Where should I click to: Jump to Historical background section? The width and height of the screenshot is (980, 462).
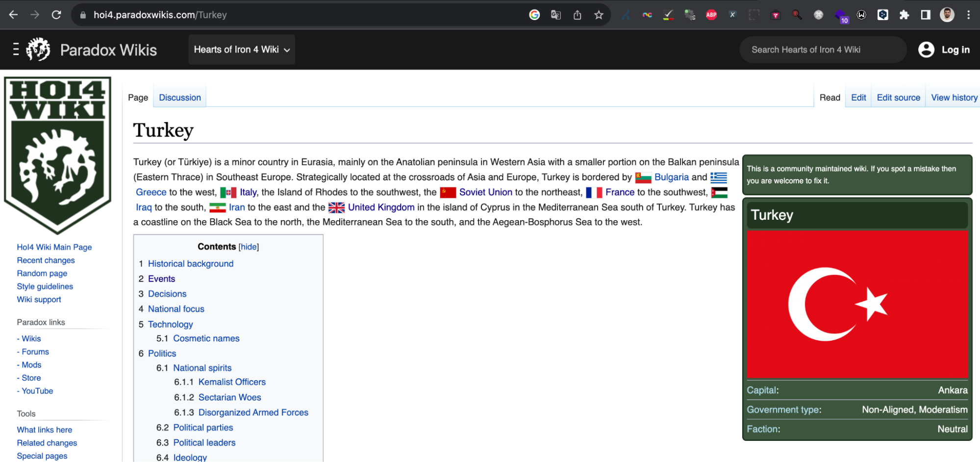click(x=191, y=264)
